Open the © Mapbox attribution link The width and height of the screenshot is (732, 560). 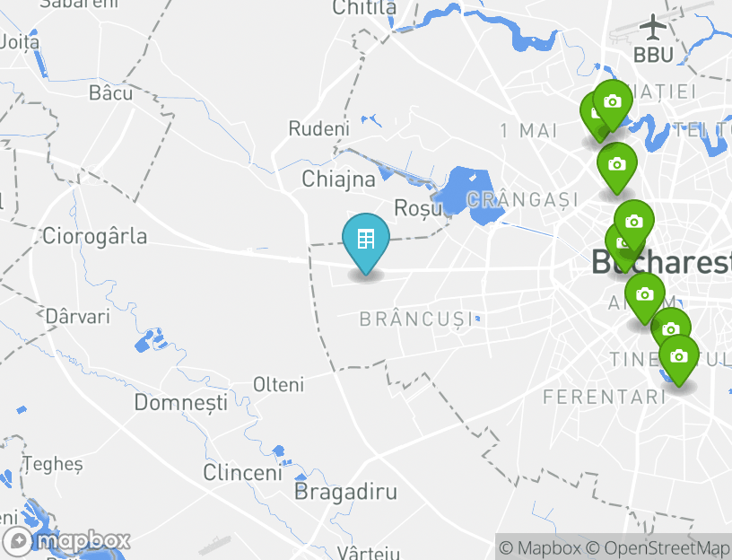pos(540,547)
